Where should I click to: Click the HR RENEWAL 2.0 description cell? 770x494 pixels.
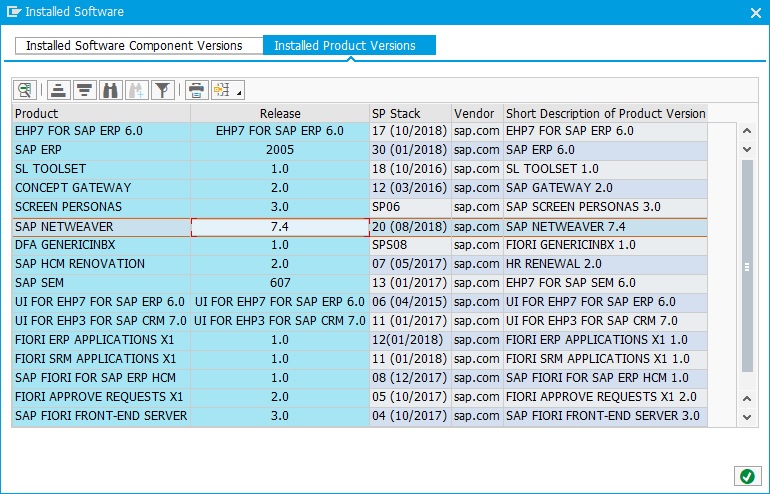tap(605, 264)
